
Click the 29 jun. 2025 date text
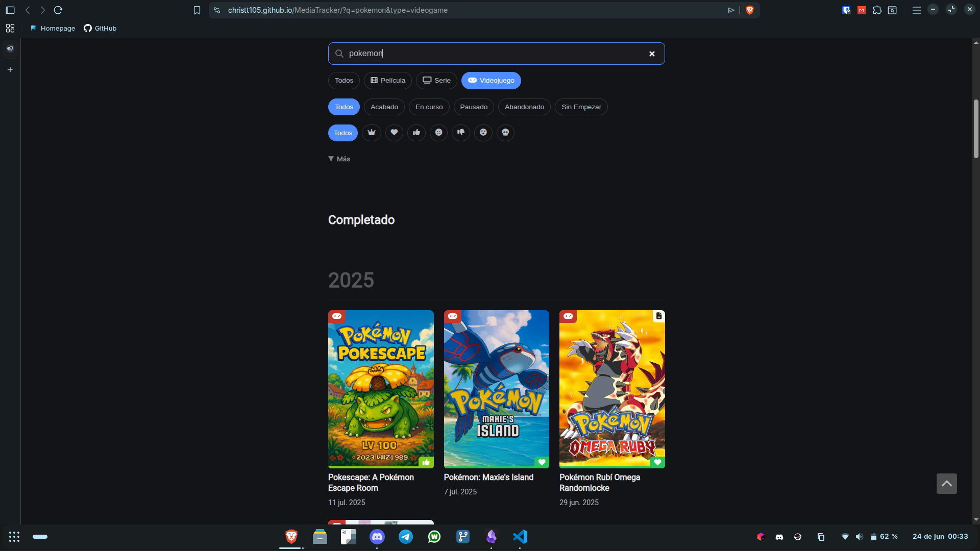pyautogui.click(x=579, y=503)
